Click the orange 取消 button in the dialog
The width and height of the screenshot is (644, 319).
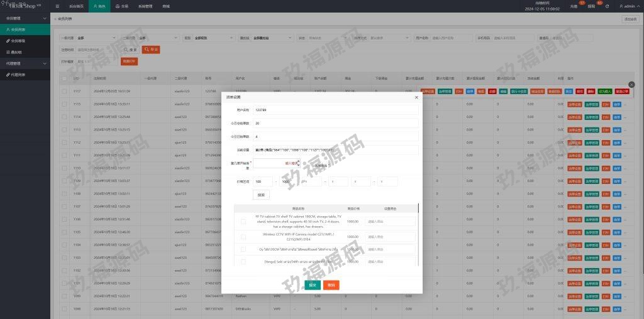click(x=331, y=285)
